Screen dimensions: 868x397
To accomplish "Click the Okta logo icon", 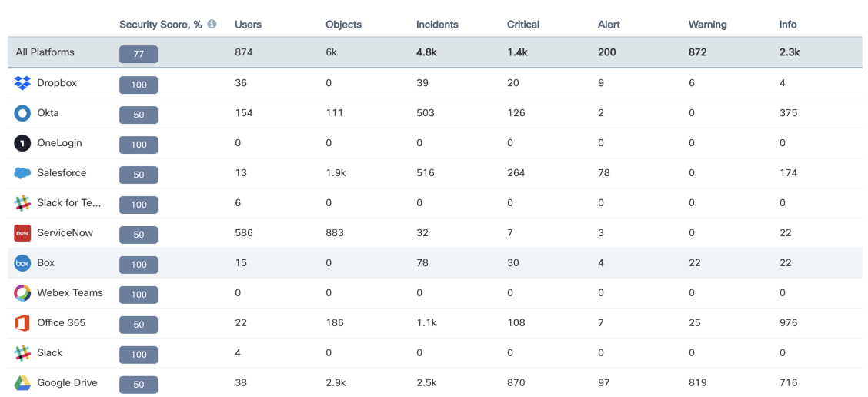I will [x=22, y=113].
